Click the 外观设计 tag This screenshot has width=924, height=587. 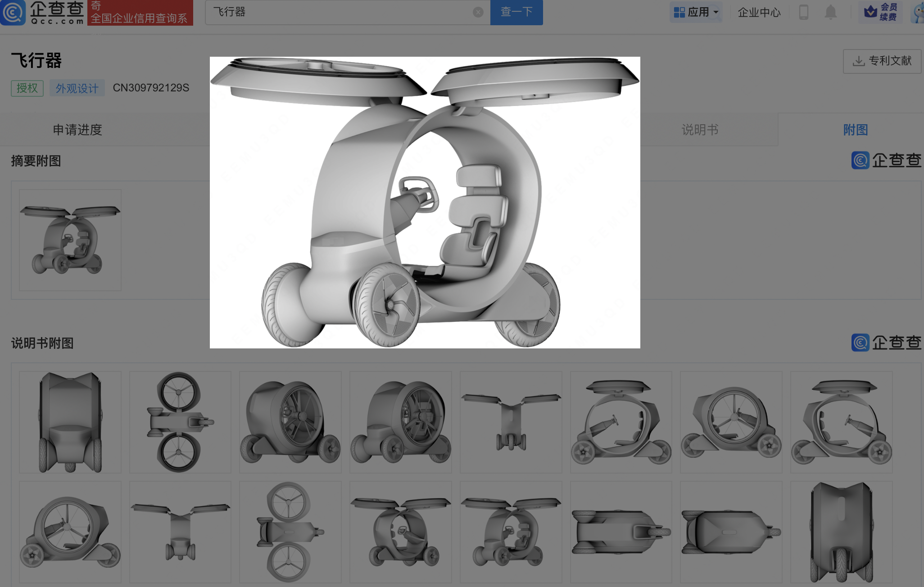[x=77, y=88]
